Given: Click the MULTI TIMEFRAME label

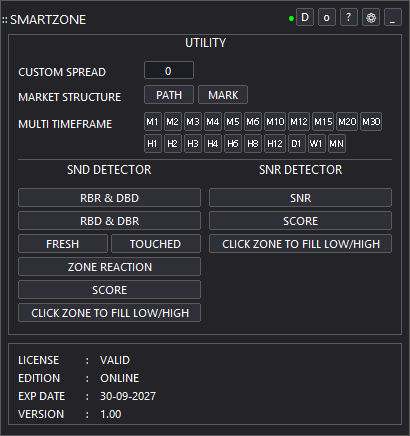Looking at the screenshot, I should (x=65, y=124).
